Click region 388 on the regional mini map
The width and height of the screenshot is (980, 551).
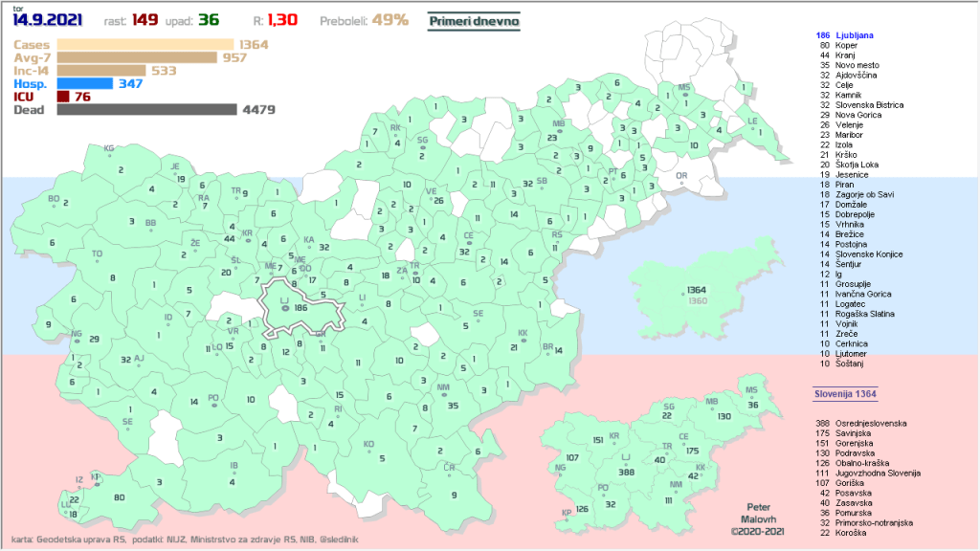click(627, 472)
